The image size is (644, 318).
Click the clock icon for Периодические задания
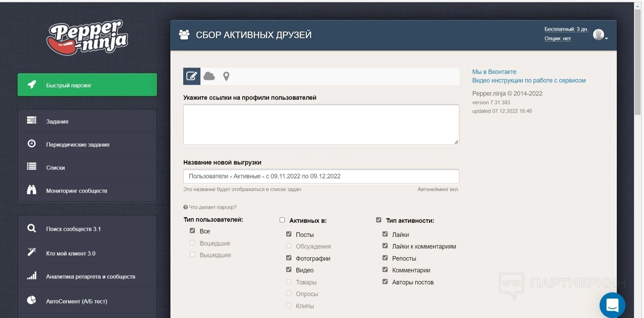(x=32, y=143)
